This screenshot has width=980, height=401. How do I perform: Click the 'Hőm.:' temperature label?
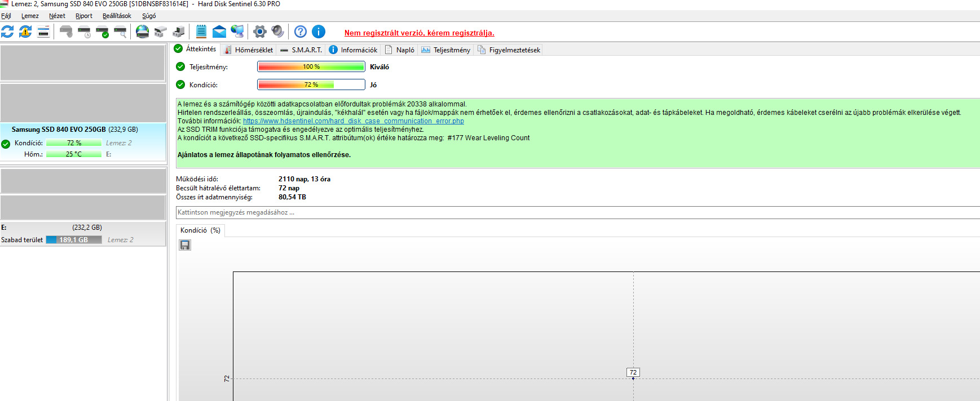(x=33, y=154)
